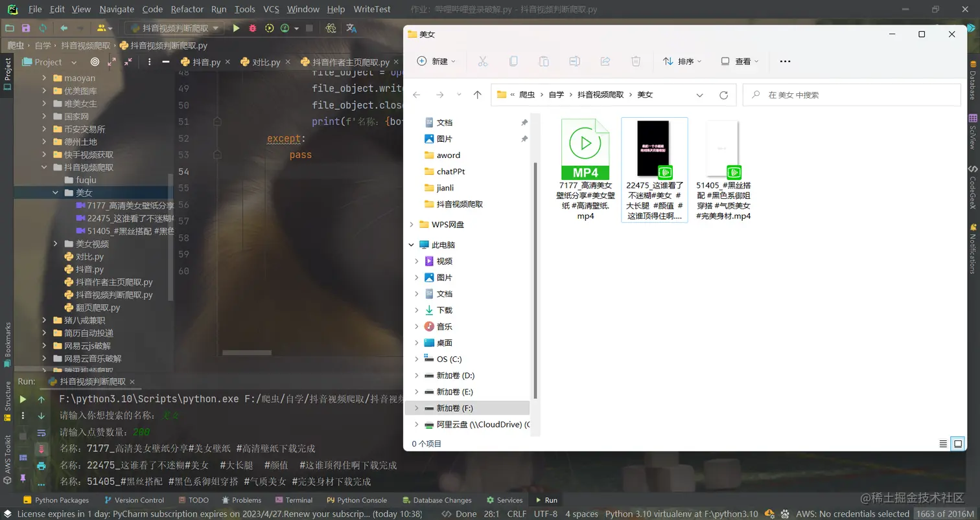Open the 查看 view dropdown in Explorer
The width and height of the screenshot is (980, 520).
(x=739, y=62)
